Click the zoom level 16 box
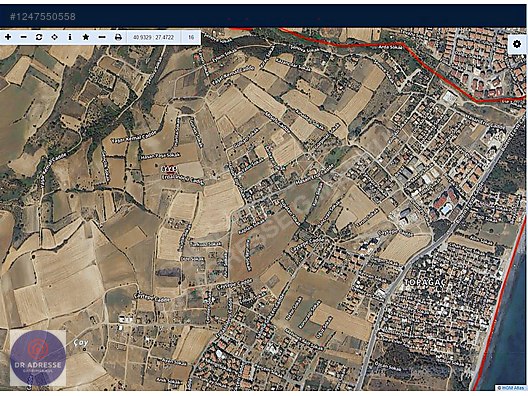Viewport: 528px width, 396px height. click(191, 37)
